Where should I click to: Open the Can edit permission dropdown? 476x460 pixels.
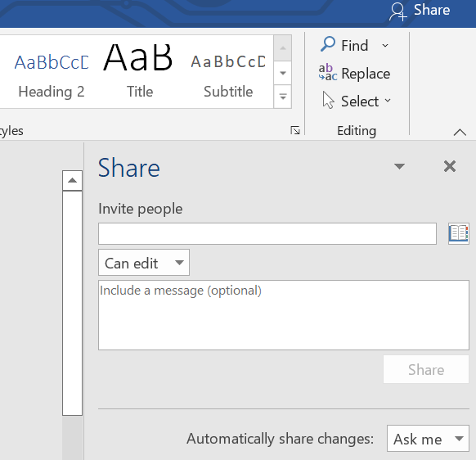click(144, 263)
